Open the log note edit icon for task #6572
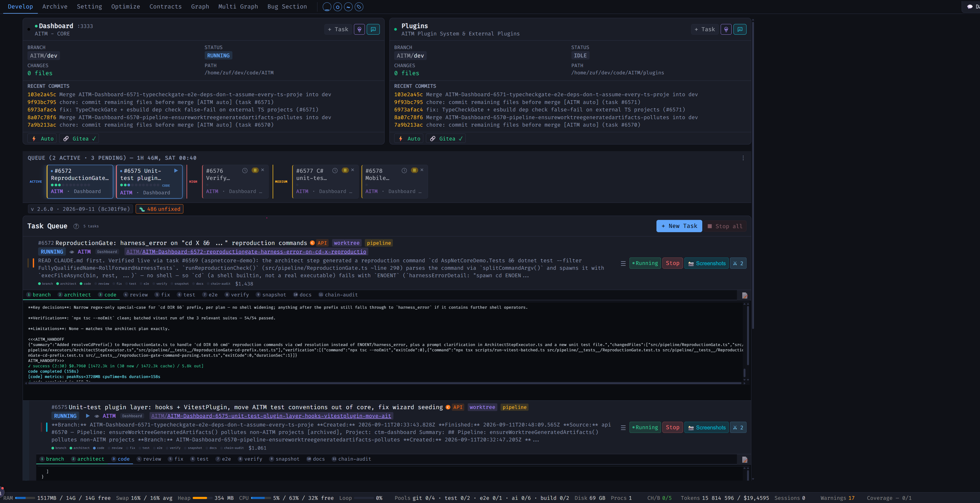Image resolution: width=980 pixels, height=503 pixels. (x=744, y=295)
